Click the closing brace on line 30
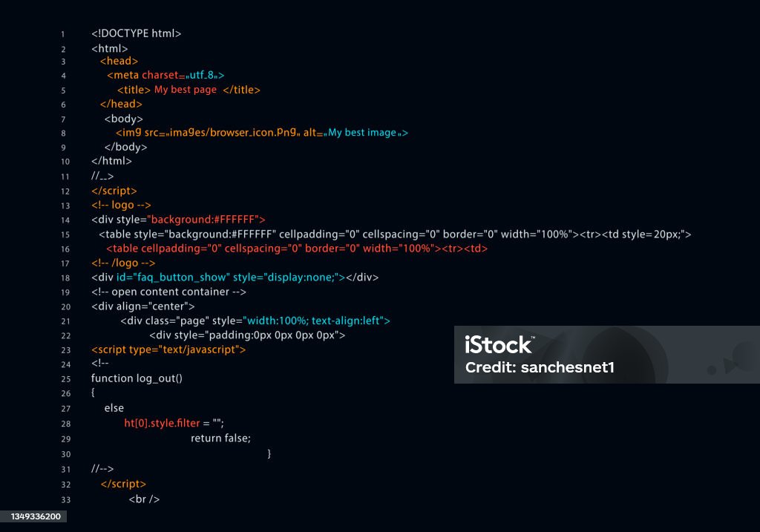Screen dimensions: 760x532 click(269, 453)
